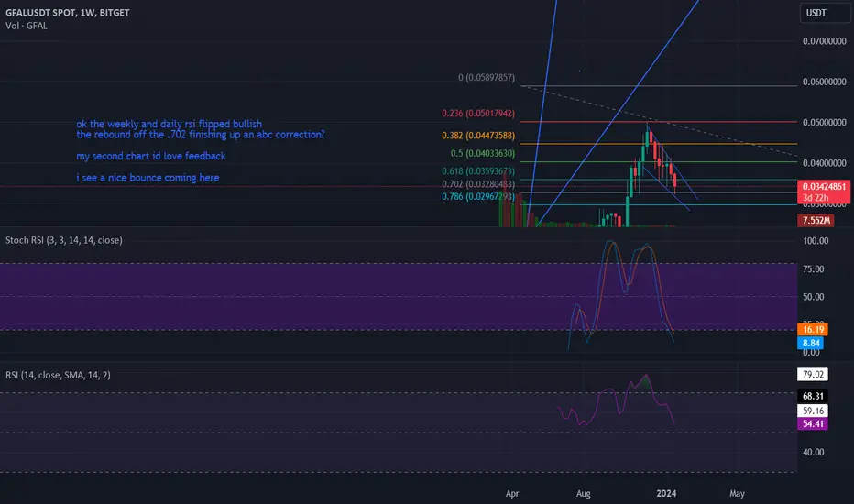Click the 0.06000000 price axis label
Screen dimensions: 854x504
(824, 82)
